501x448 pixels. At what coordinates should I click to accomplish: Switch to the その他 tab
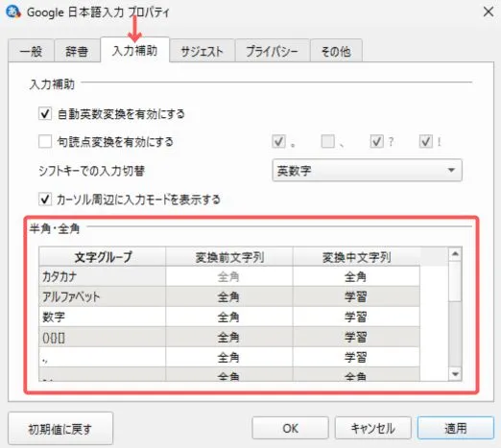tap(336, 51)
